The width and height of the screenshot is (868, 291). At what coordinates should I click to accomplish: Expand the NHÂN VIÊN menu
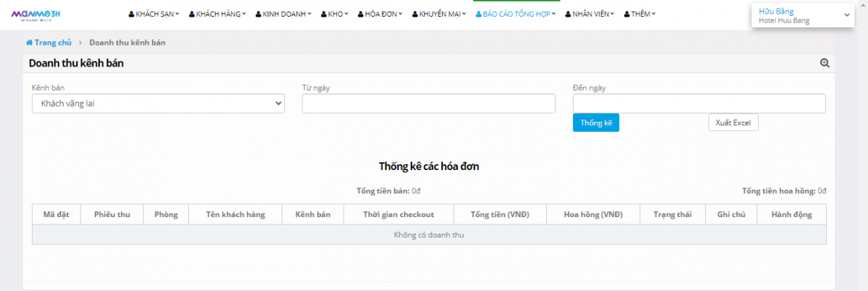[x=590, y=14]
